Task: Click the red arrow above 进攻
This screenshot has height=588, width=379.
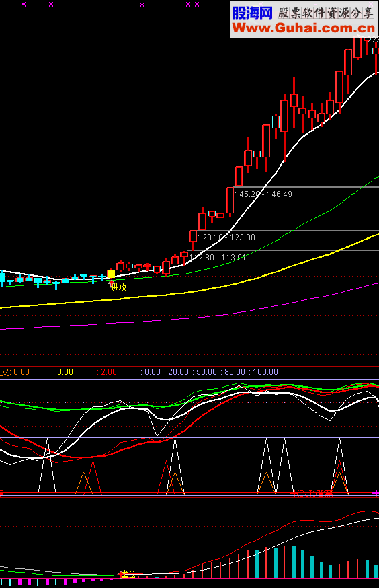Action: pyautogui.click(x=112, y=282)
